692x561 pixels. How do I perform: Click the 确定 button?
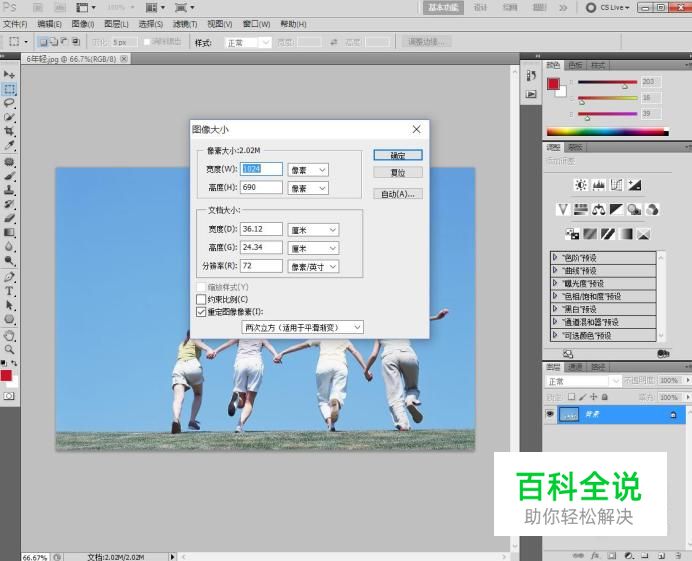[x=398, y=155]
